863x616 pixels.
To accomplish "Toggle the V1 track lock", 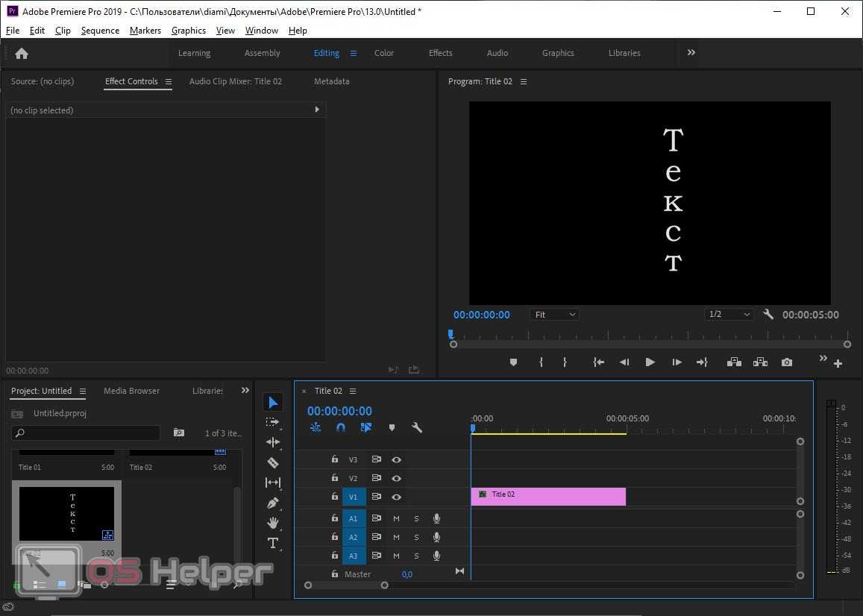I will pyautogui.click(x=335, y=496).
